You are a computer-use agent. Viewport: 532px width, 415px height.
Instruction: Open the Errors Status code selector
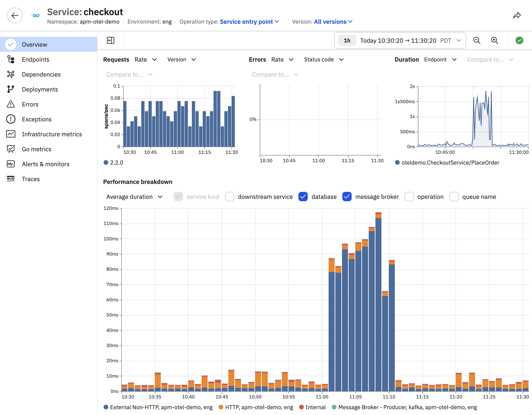[324, 60]
